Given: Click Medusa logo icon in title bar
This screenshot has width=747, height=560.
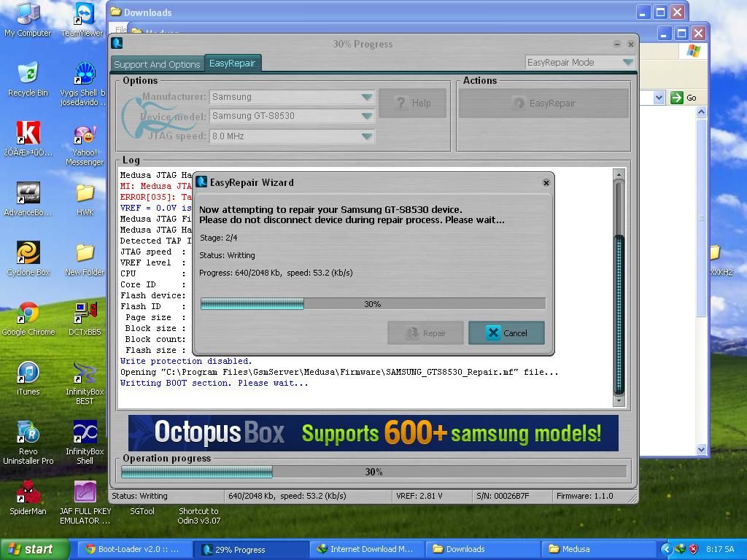Looking at the screenshot, I should (x=117, y=43).
